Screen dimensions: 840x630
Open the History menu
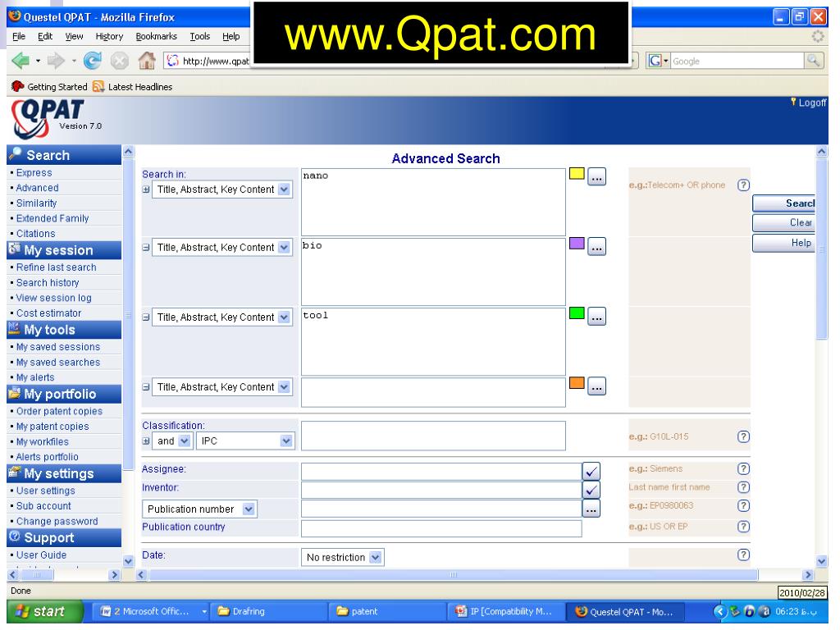point(109,36)
